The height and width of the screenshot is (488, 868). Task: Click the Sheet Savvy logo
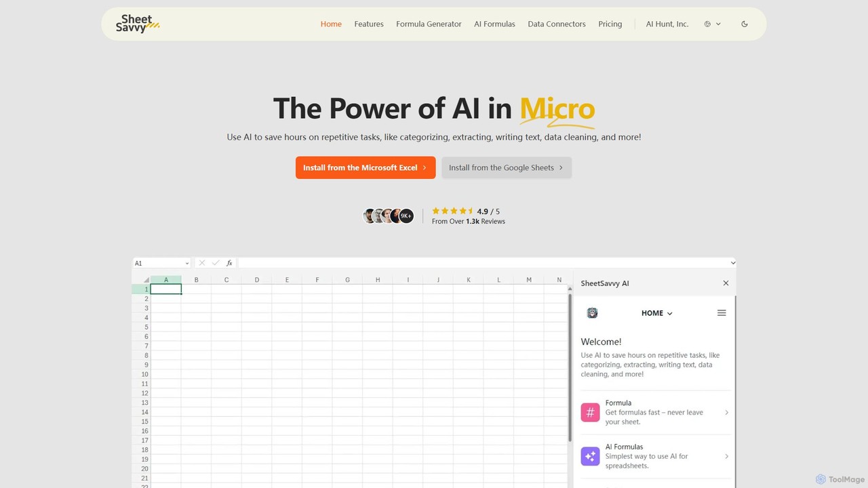[x=138, y=24]
